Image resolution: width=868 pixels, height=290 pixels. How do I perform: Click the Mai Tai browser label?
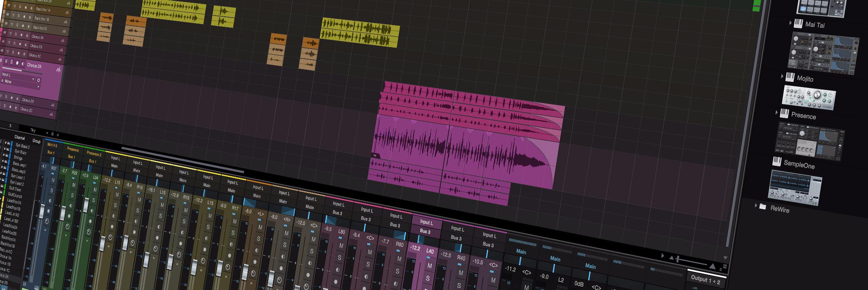(x=815, y=25)
